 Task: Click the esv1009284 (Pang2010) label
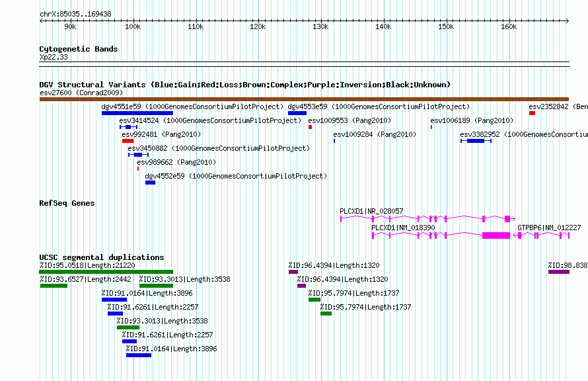[x=375, y=134]
